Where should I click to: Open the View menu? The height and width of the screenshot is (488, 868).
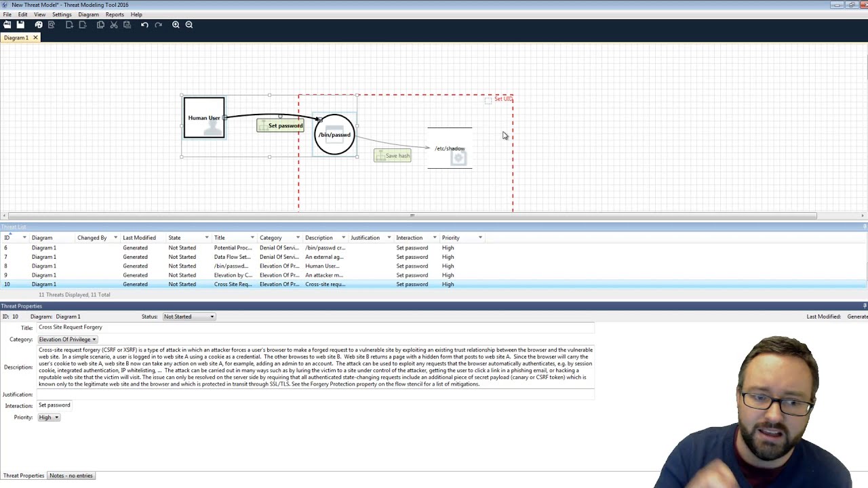40,14
